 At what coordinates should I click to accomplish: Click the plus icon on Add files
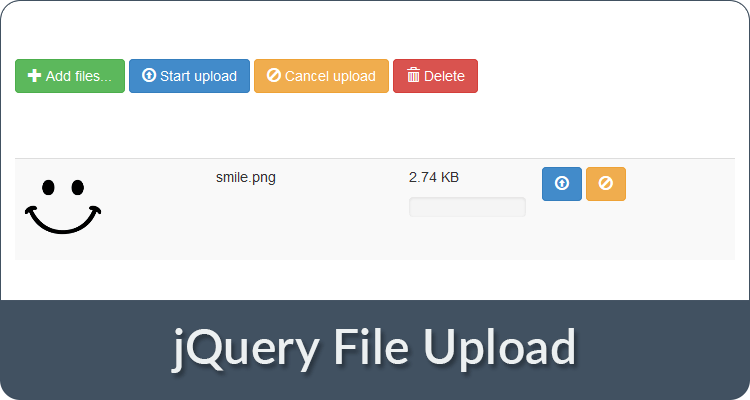pyautogui.click(x=34, y=76)
